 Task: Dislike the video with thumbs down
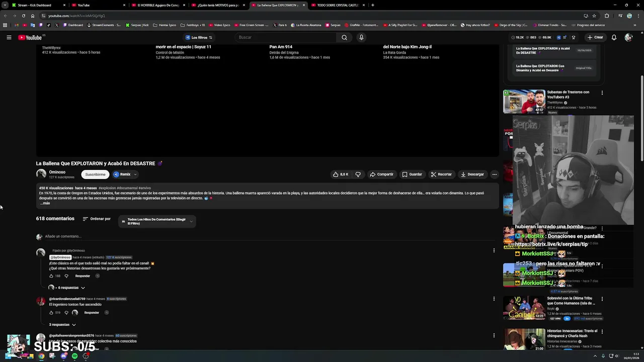[x=358, y=174]
